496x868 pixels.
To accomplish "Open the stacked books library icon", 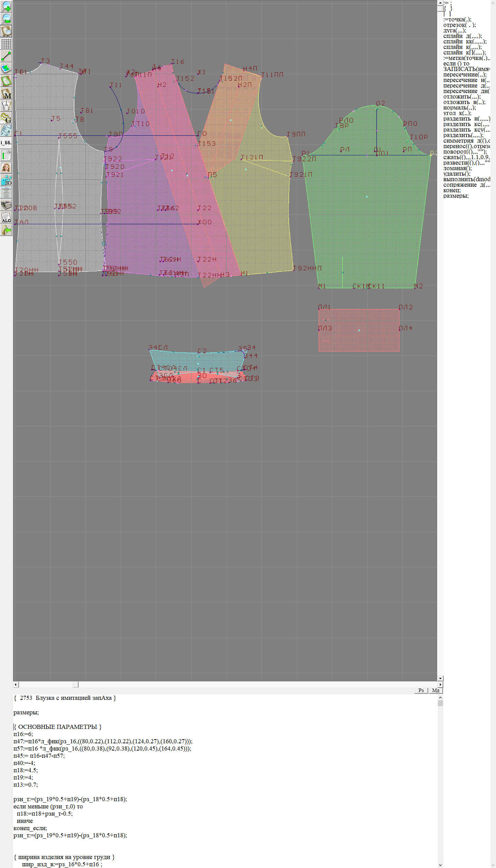I will 6,205.
